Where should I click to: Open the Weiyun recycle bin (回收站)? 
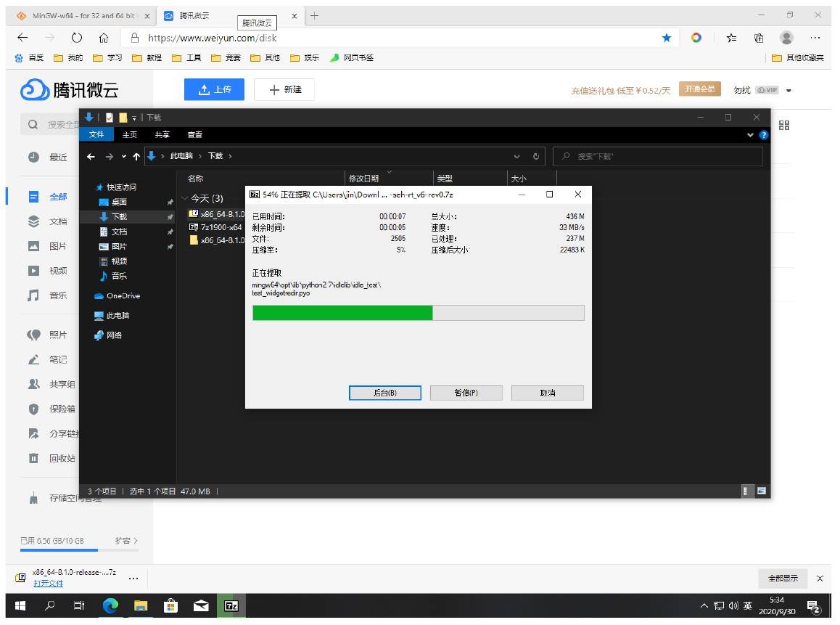click(x=62, y=458)
